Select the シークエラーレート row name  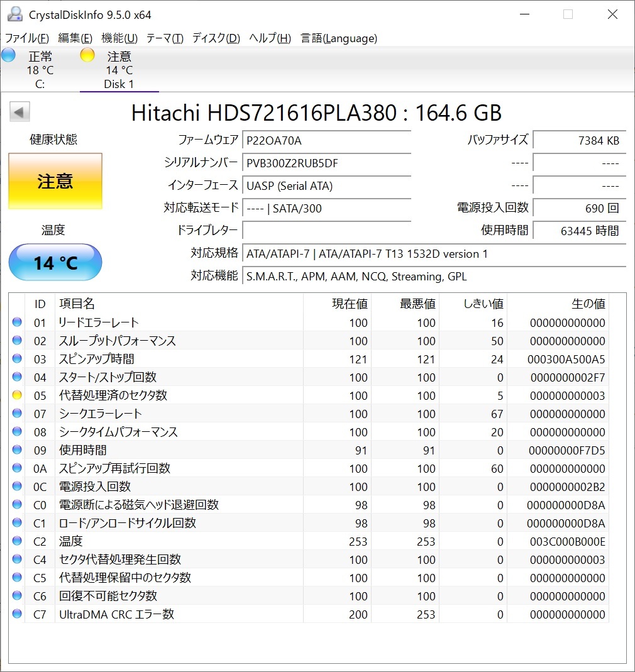101,414
